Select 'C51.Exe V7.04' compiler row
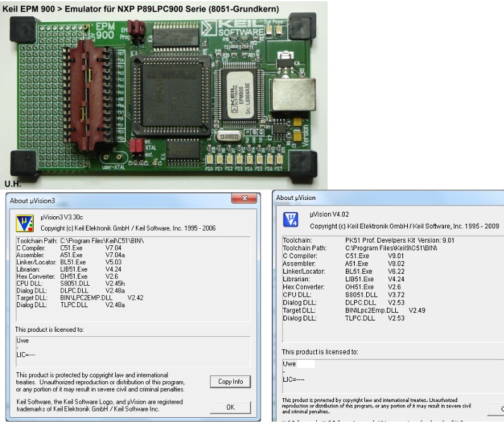Image resolution: width=504 pixels, height=426 pixels. pos(69,248)
